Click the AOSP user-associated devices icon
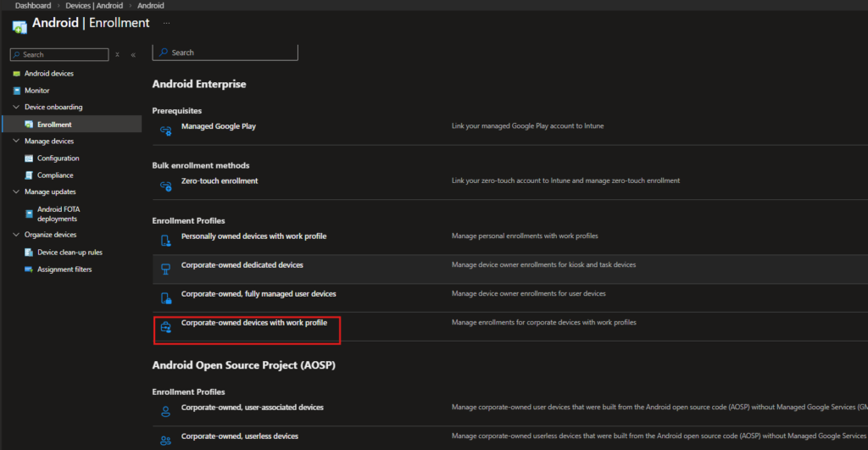868x450 pixels. tap(166, 411)
